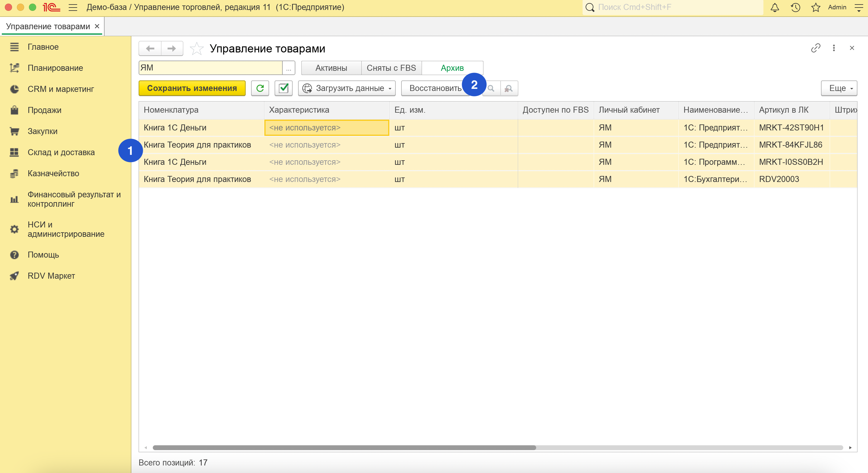The image size is (868, 473).
Task: Click the cancel search icon
Action: click(509, 88)
